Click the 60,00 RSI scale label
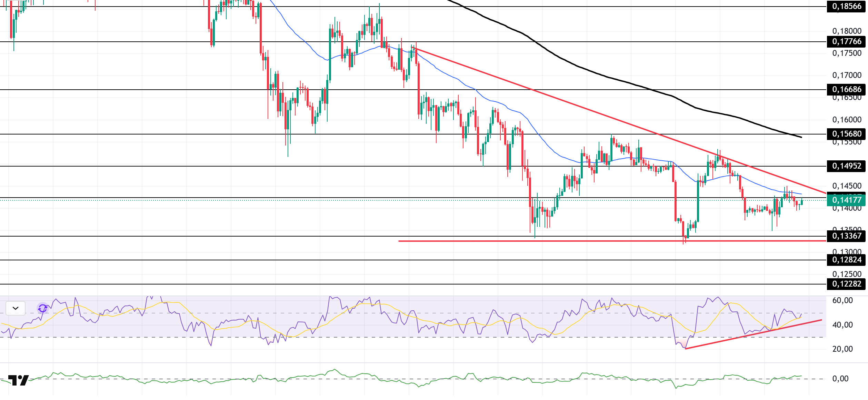The width and height of the screenshot is (868, 400). coord(842,301)
